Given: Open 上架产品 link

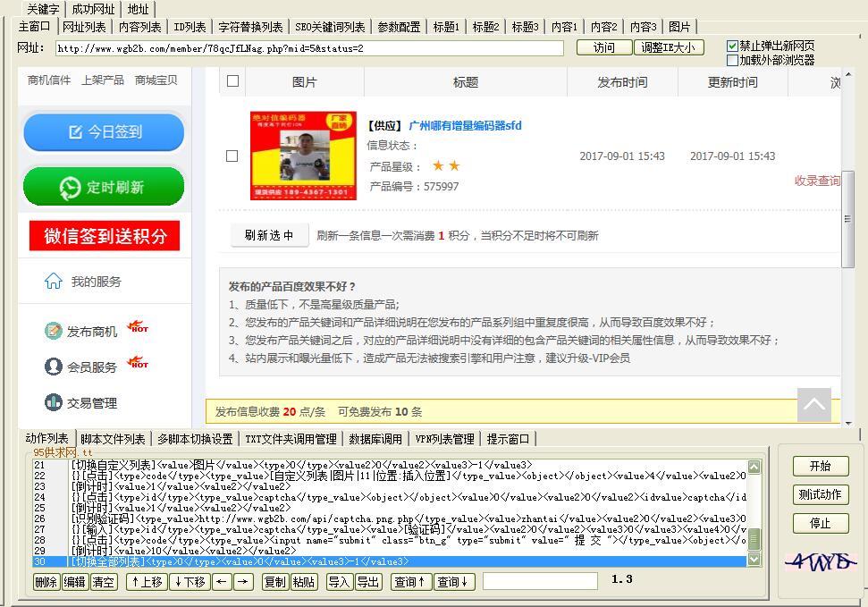Looking at the screenshot, I should click(103, 80).
